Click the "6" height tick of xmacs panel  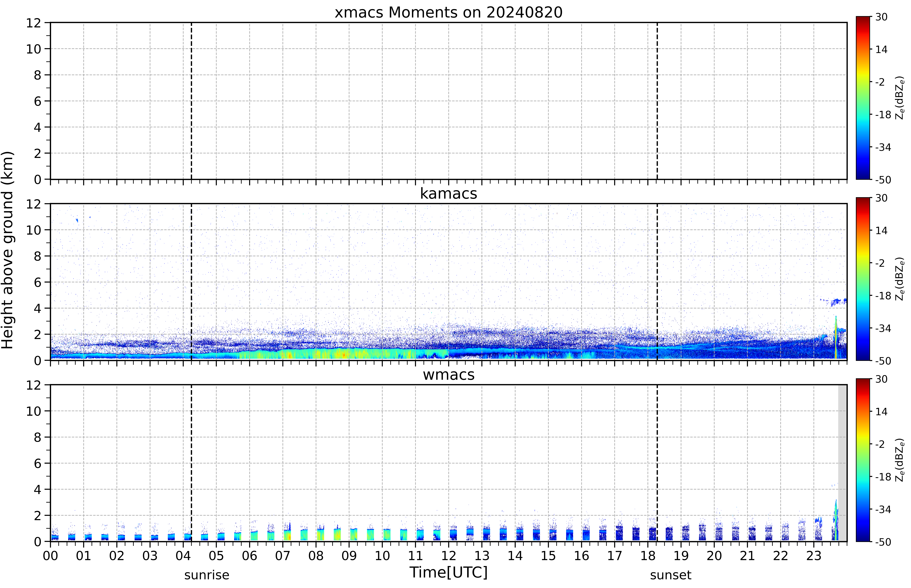(x=37, y=101)
